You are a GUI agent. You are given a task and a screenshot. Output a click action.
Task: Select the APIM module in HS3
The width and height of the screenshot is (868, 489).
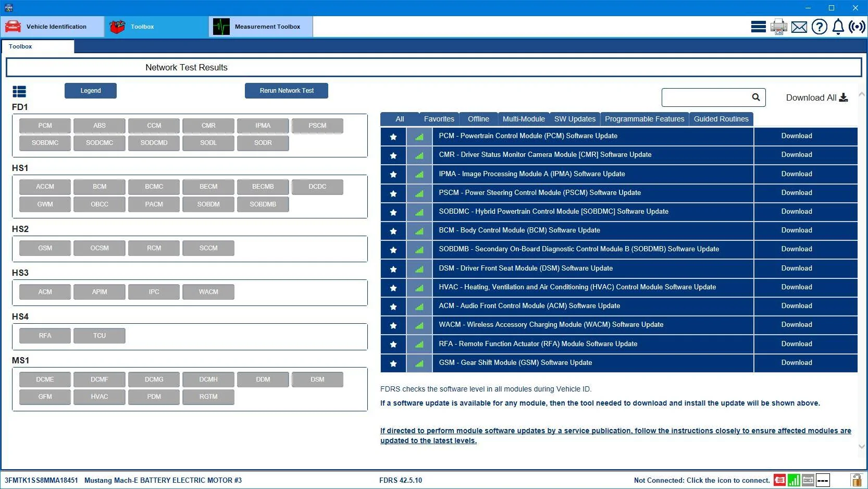100,292
